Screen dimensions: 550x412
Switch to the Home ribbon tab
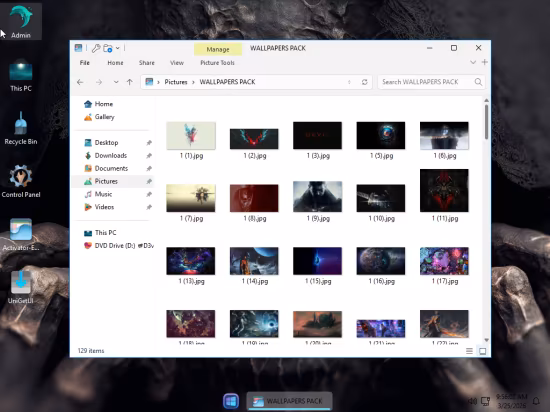(115, 63)
